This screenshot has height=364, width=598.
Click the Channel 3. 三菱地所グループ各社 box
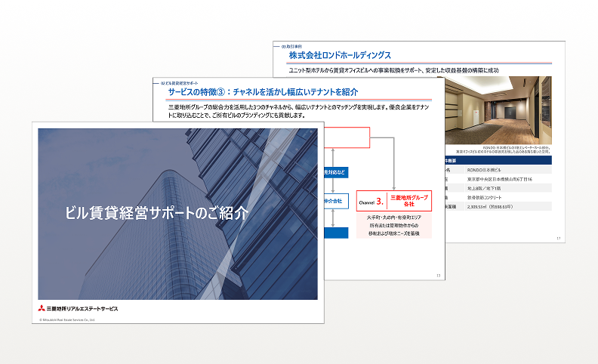(394, 201)
